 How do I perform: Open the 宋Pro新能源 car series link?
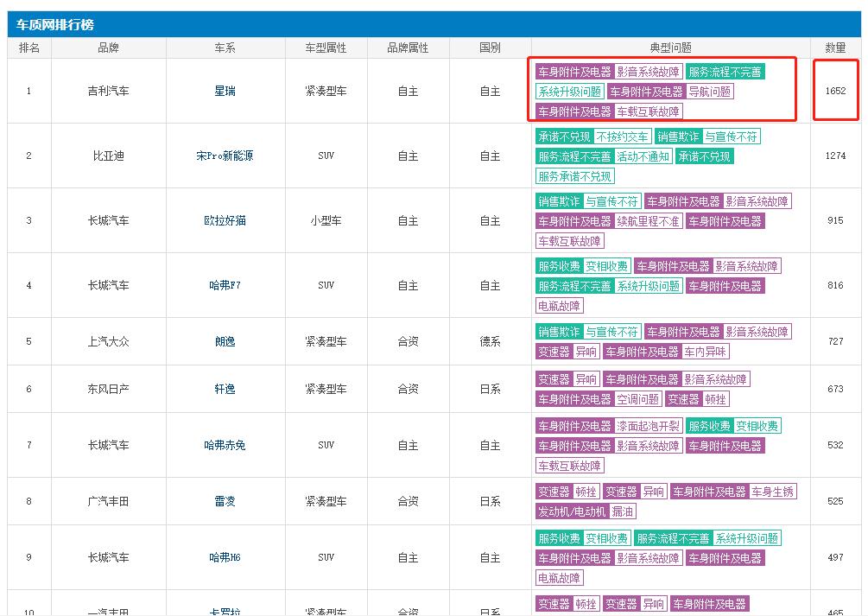pos(225,156)
